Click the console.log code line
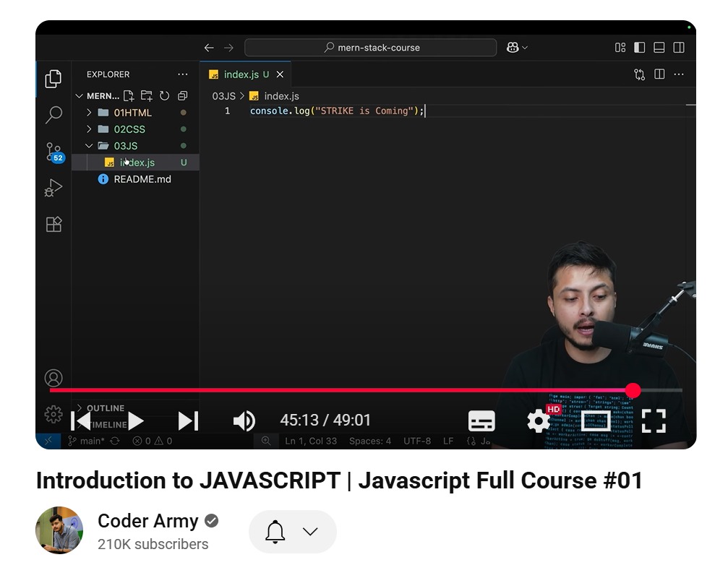The width and height of the screenshot is (728, 565). tap(337, 111)
